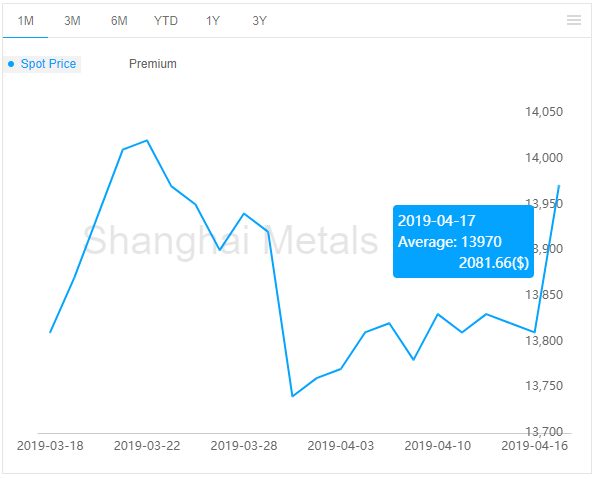
Task: Select the YTD range tab
Action: (166, 21)
